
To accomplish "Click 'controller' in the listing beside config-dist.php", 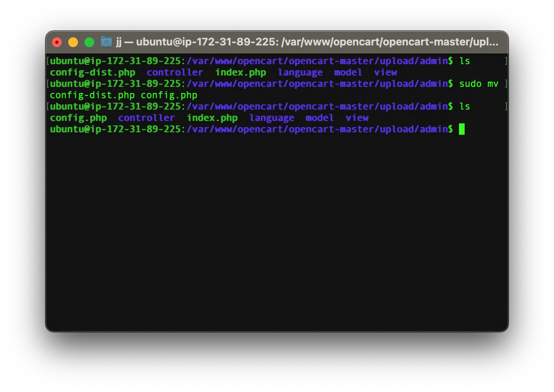I will tap(175, 72).
